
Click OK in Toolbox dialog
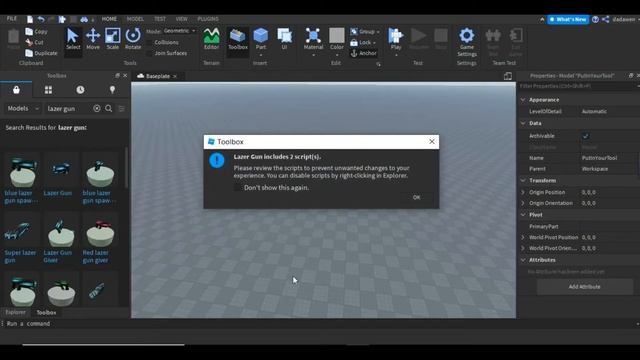pyautogui.click(x=416, y=198)
